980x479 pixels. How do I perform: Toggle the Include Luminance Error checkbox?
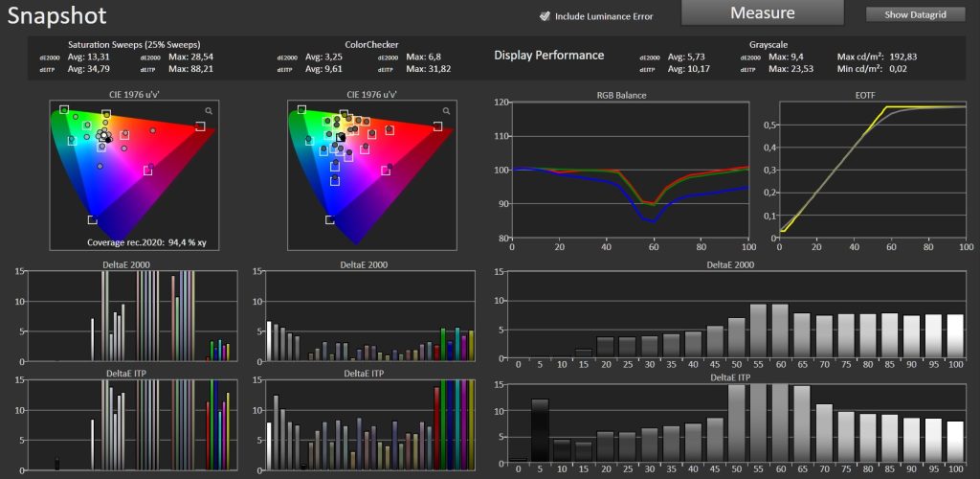coord(545,16)
